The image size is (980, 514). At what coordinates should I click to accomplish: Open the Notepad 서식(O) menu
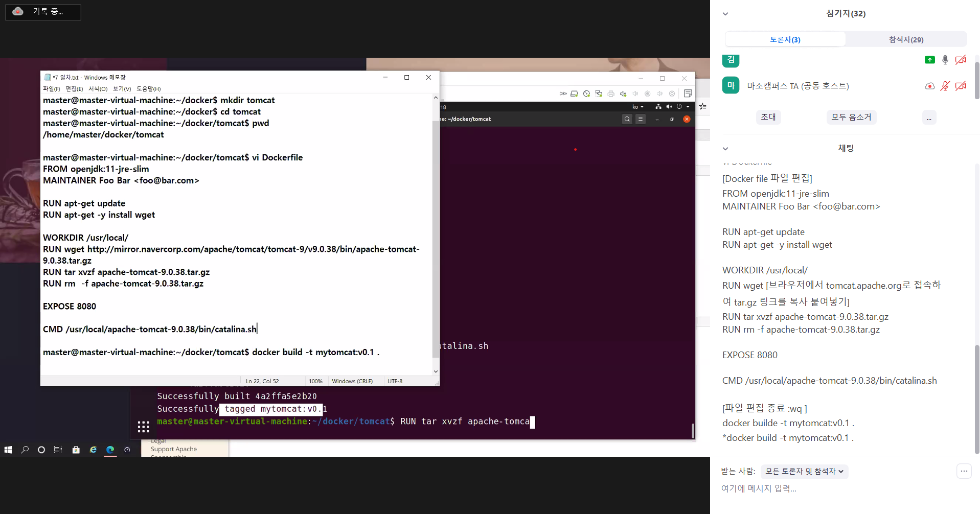98,89
